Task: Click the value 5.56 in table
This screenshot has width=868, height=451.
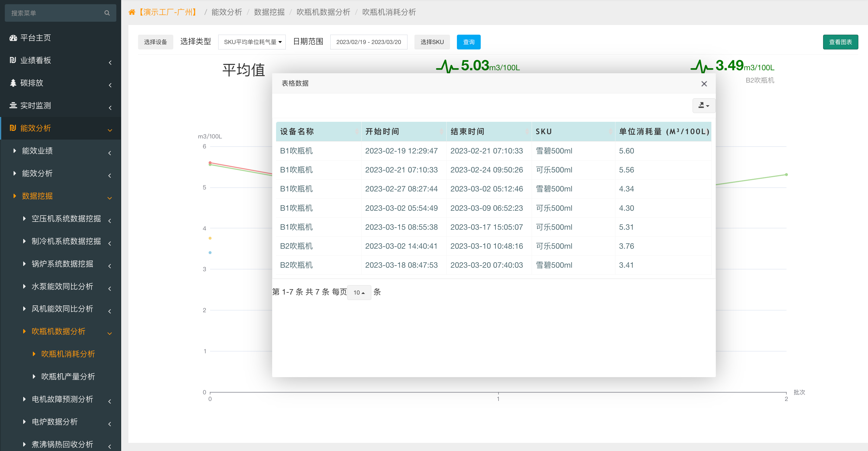Action: [x=626, y=170]
